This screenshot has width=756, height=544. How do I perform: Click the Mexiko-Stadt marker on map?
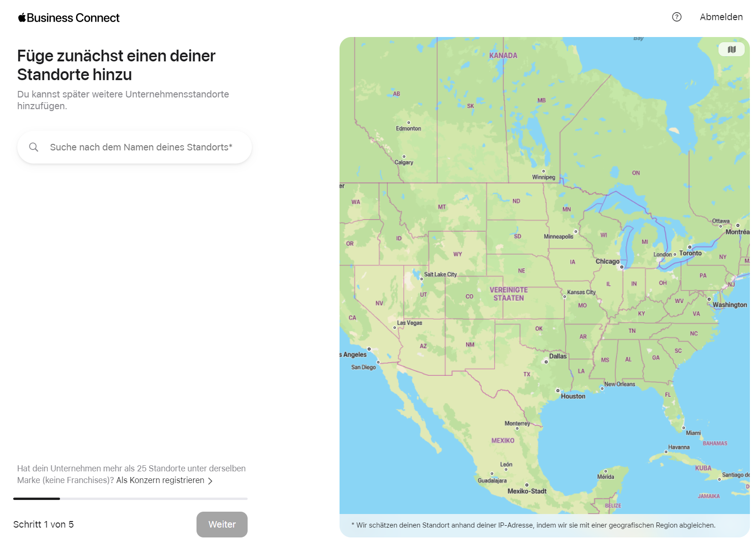click(x=527, y=485)
